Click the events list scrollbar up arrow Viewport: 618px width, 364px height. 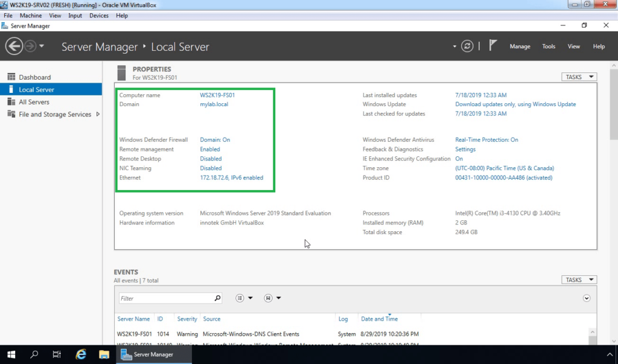coord(593,332)
